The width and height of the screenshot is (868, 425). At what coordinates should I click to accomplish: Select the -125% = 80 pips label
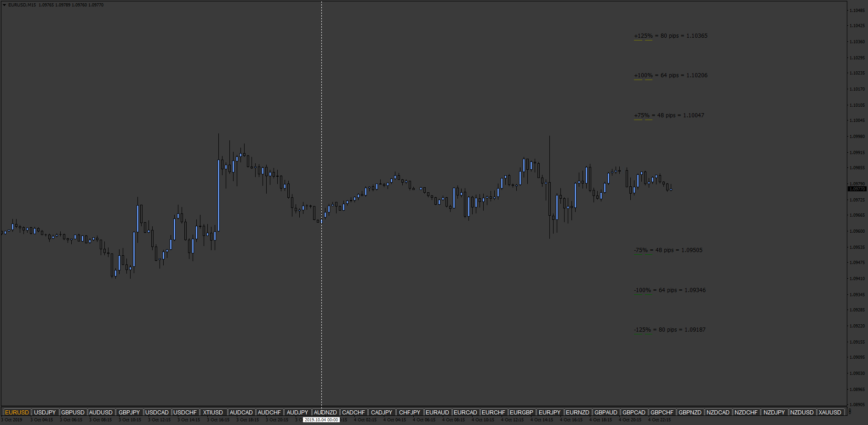click(x=670, y=330)
